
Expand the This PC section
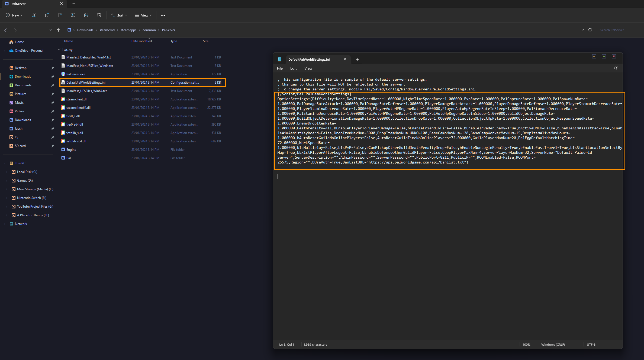click(x=5, y=163)
